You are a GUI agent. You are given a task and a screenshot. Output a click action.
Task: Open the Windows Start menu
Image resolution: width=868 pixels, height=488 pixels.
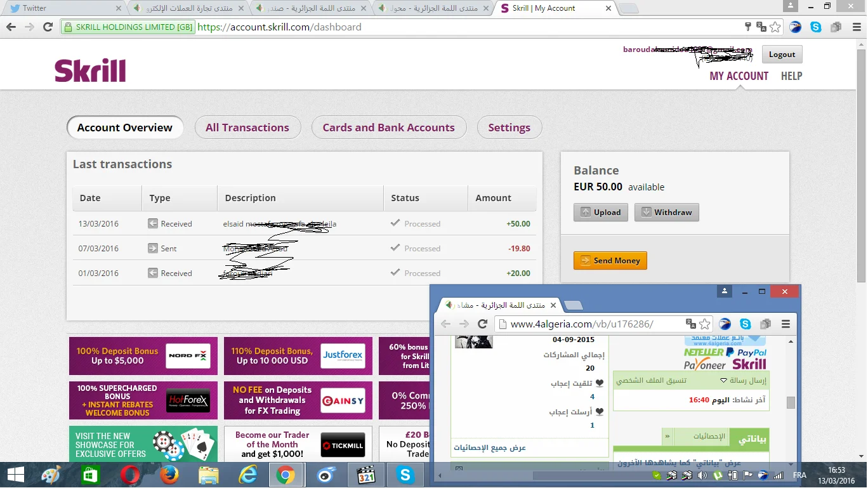tap(15, 475)
